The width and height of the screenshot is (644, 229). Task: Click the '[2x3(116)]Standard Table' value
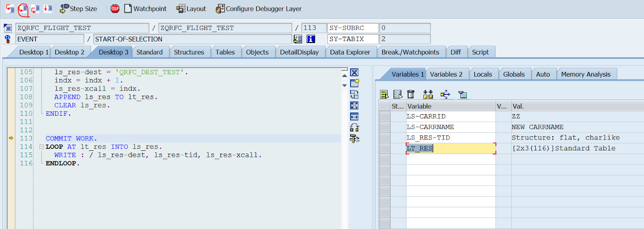tap(563, 148)
